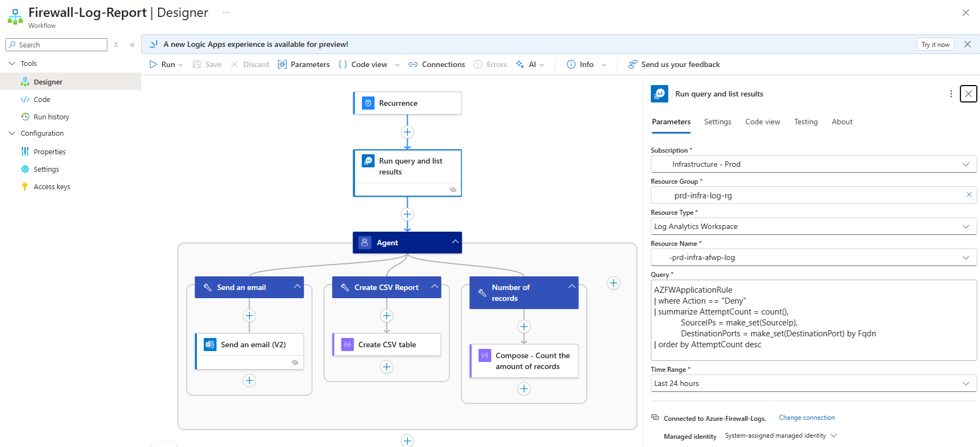Collapse the Create CSV Report tool

click(x=434, y=287)
